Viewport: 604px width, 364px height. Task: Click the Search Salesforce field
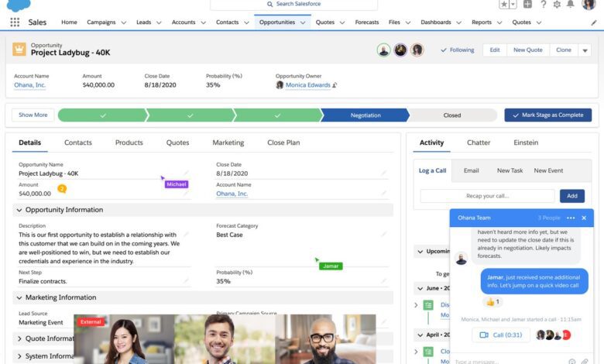click(x=293, y=4)
